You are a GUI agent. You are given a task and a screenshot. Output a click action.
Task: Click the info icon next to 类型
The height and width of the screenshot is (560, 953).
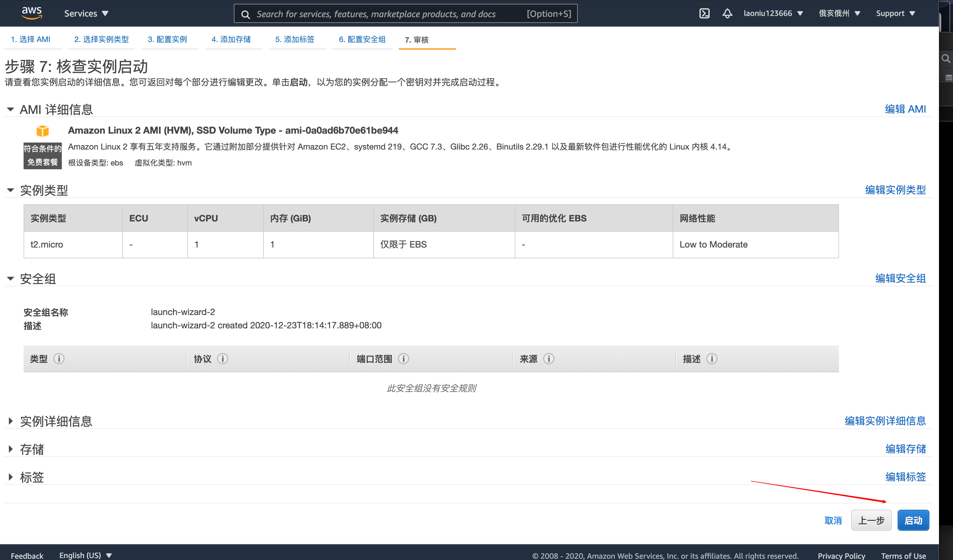point(59,358)
